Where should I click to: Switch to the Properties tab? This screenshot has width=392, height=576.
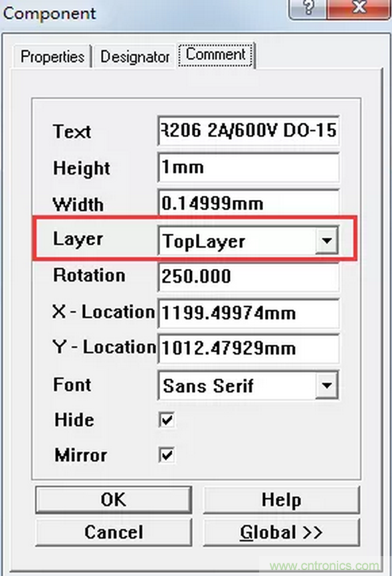(x=52, y=56)
